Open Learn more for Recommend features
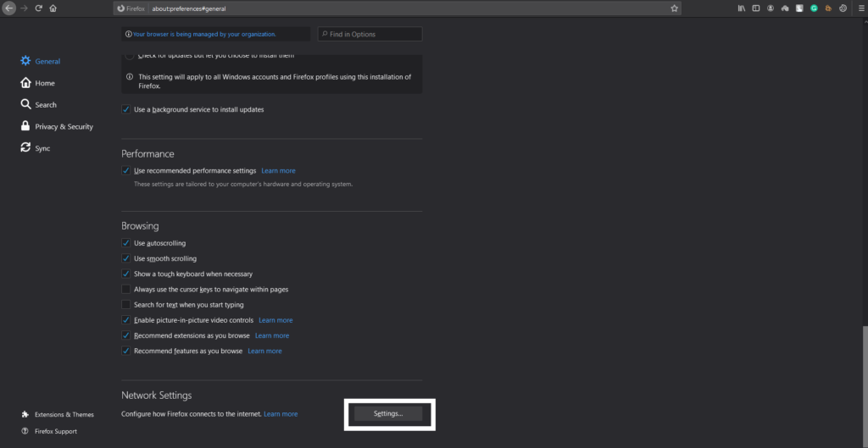The width and height of the screenshot is (868, 448). pyautogui.click(x=264, y=351)
